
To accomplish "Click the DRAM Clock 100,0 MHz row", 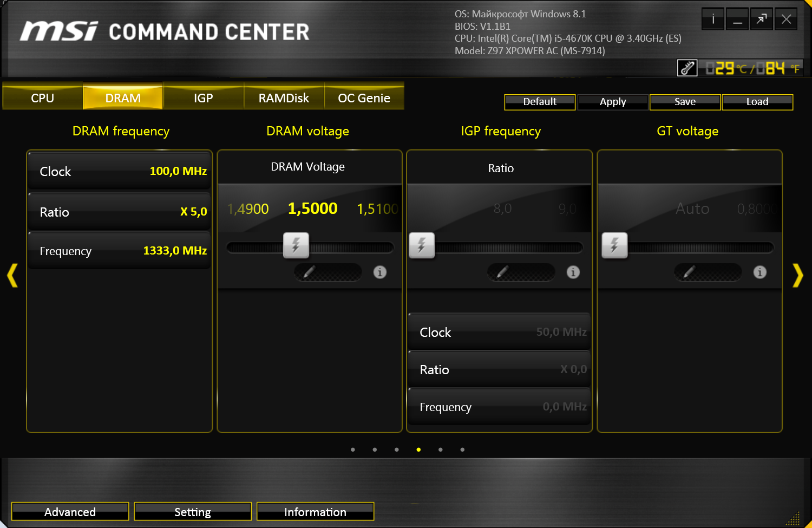I will point(119,171).
